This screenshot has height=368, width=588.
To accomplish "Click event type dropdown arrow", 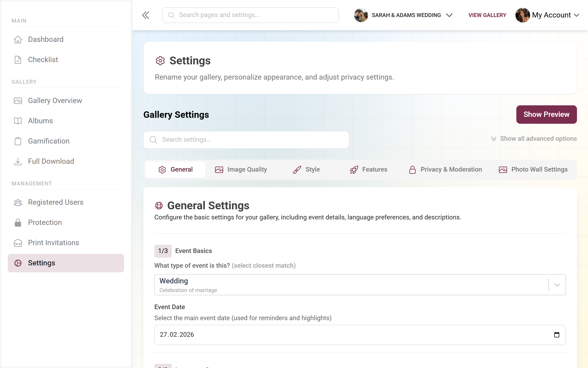I will coord(557,285).
